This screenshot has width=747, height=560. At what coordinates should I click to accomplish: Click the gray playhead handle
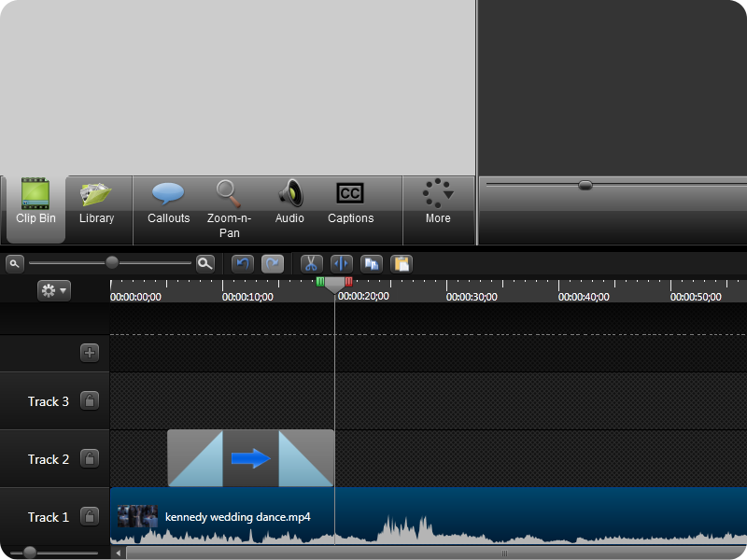tap(334, 286)
